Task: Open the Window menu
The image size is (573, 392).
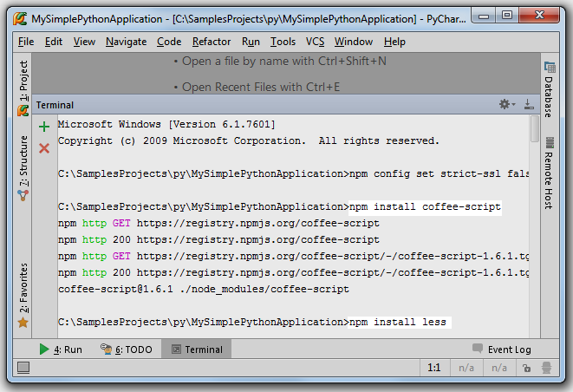Action: point(354,42)
